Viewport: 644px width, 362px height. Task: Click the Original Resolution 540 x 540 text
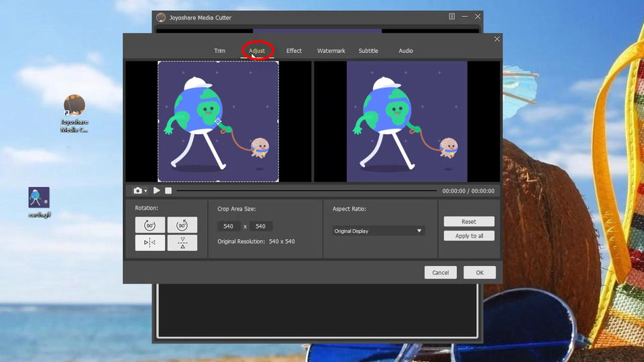pos(256,241)
